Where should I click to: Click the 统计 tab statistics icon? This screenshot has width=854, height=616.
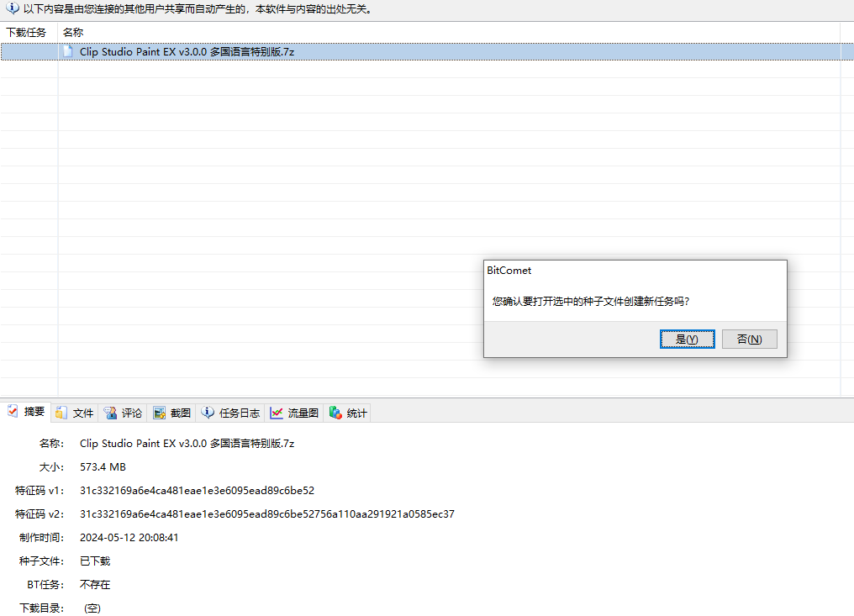pos(335,413)
